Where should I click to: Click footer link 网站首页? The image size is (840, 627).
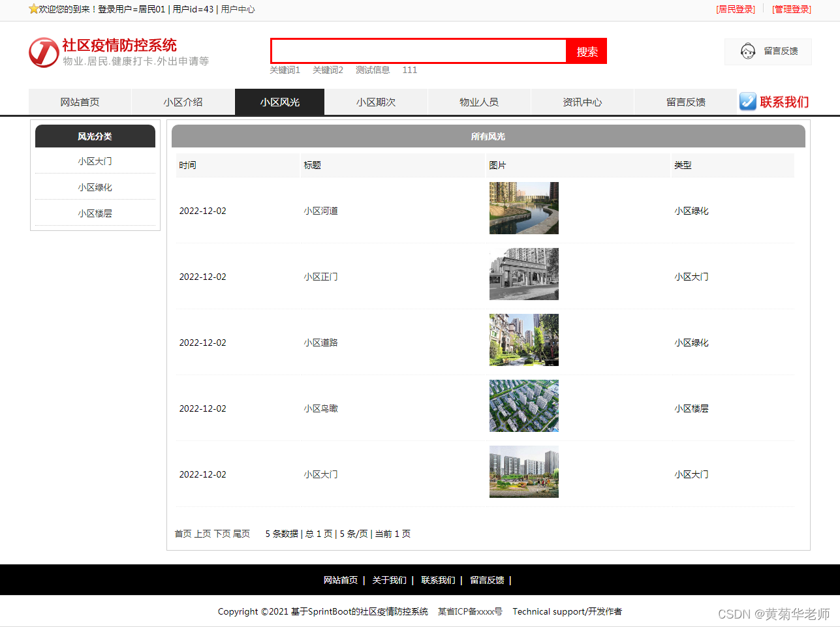pyautogui.click(x=341, y=580)
